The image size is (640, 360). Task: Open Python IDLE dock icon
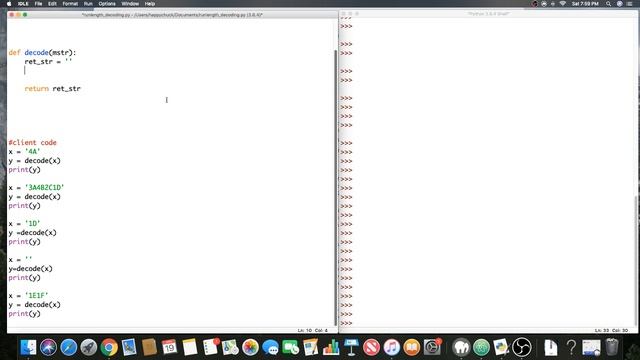pos(501,347)
